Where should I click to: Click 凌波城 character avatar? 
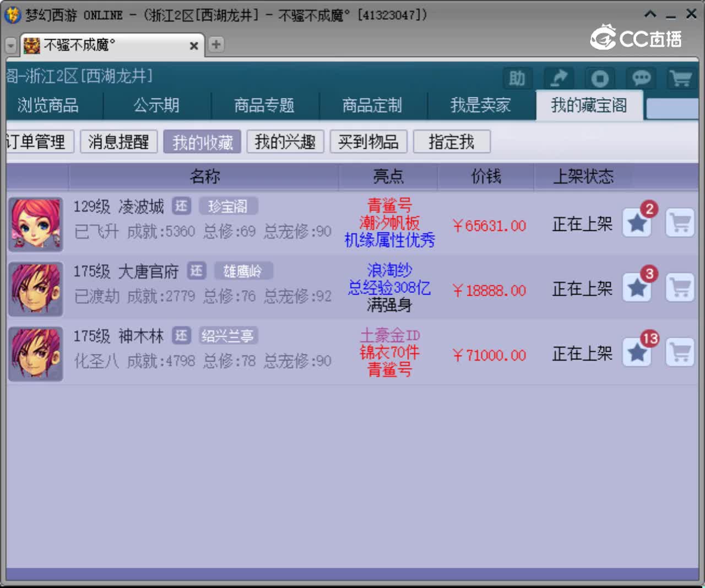(36, 225)
